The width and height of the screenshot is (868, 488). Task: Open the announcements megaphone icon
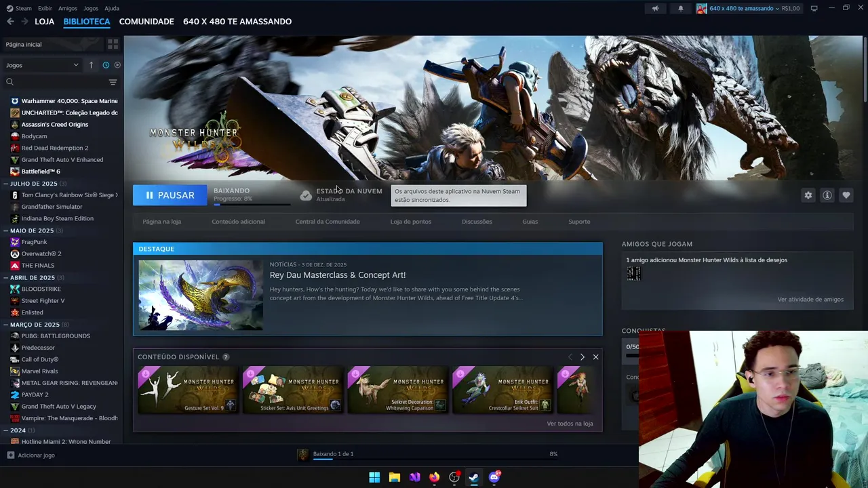[x=655, y=8]
